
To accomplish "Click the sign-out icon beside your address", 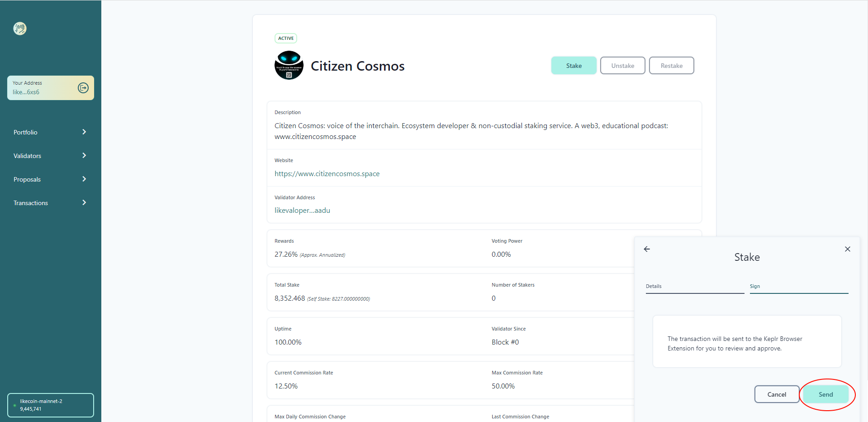I will (83, 88).
